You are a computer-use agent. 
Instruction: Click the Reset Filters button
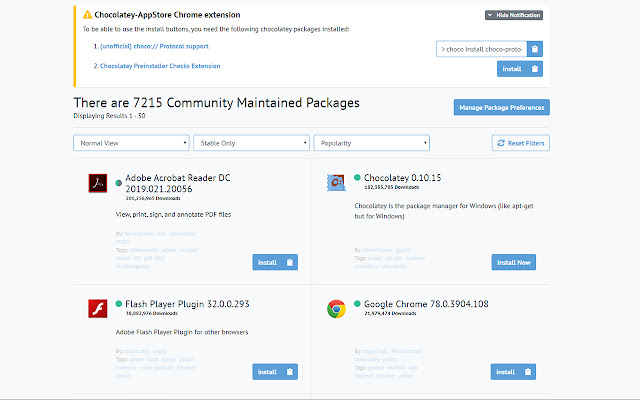pyautogui.click(x=521, y=143)
